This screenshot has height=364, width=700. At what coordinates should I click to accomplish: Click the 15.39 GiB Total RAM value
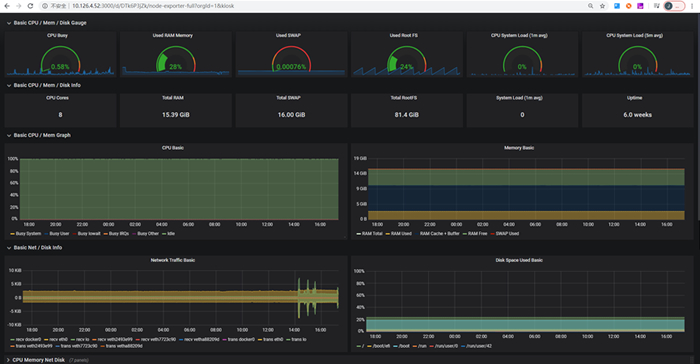point(175,115)
